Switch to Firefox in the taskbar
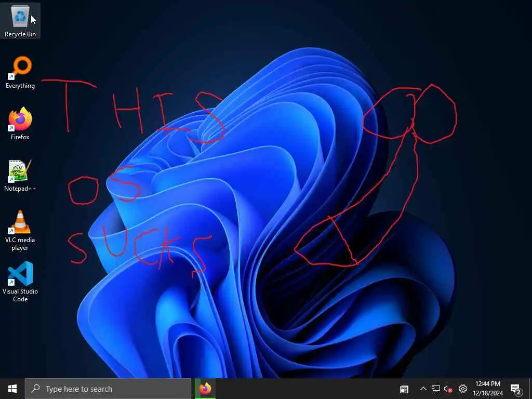Image resolution: width=532 pixels, height=399 pixels. (205, 389)
